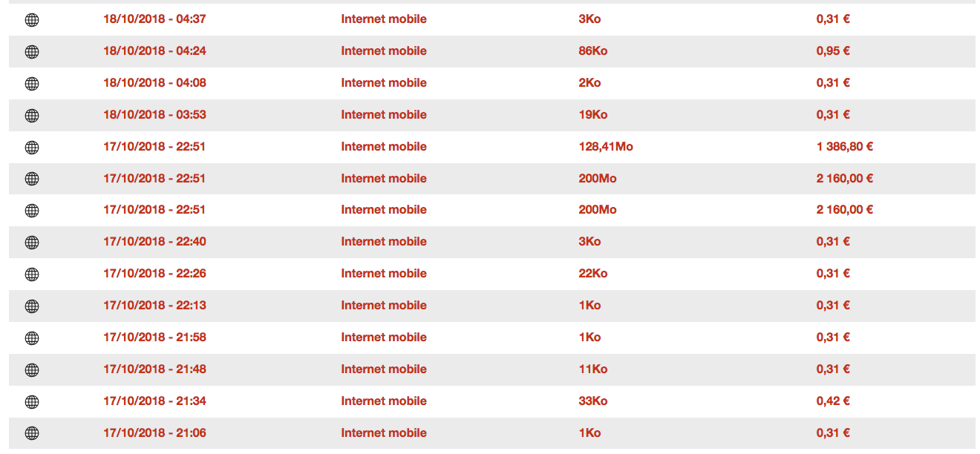Click the globe icon in the 33Ko row
980x454 pixels.
pos(32,402)
